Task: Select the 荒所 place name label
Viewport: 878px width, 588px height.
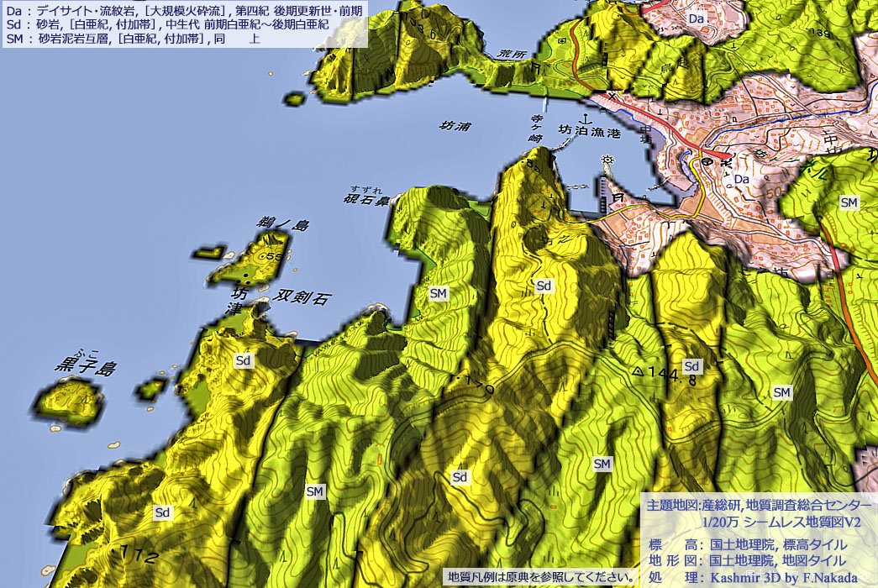Action: click(x=509, y=55)
